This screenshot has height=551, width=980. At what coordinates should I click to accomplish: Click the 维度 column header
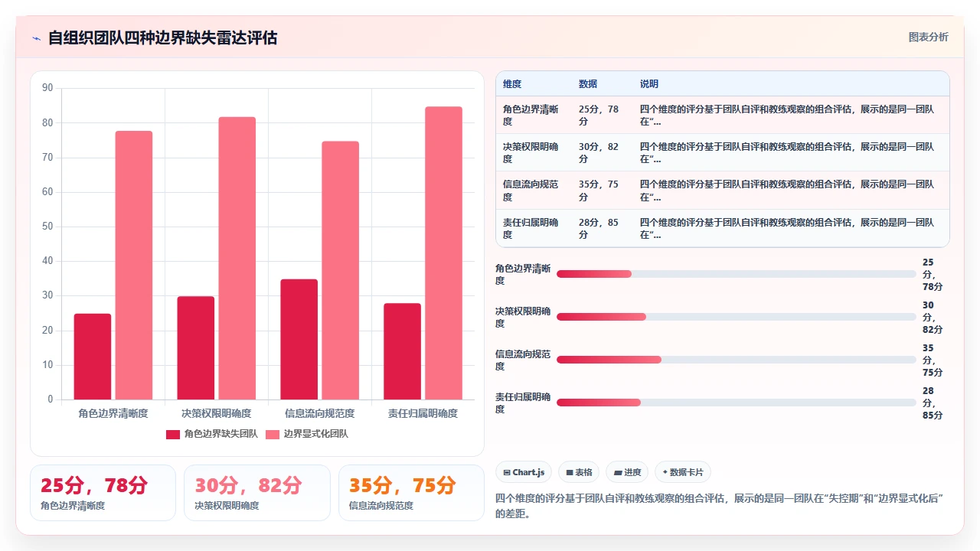click(512, 83)
